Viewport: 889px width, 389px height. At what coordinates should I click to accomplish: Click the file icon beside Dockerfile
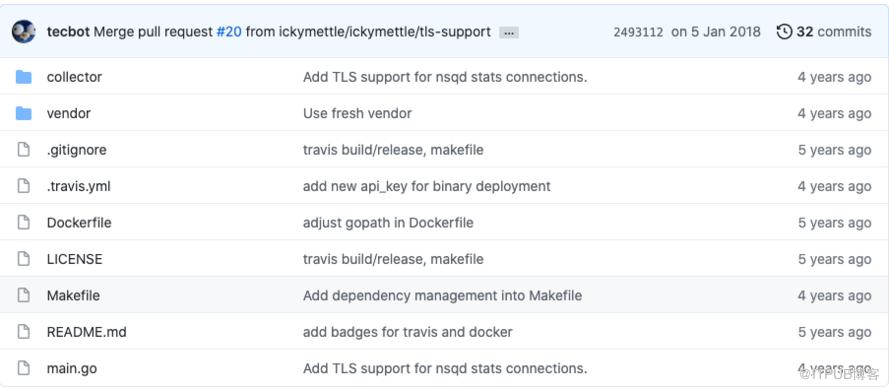[23, 223]
